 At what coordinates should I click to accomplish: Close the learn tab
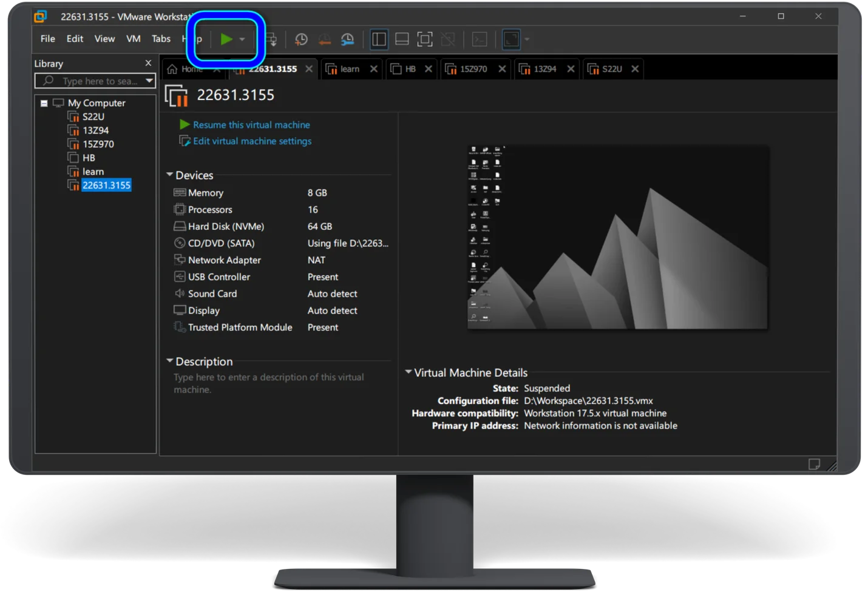click(x=374, y=69)
